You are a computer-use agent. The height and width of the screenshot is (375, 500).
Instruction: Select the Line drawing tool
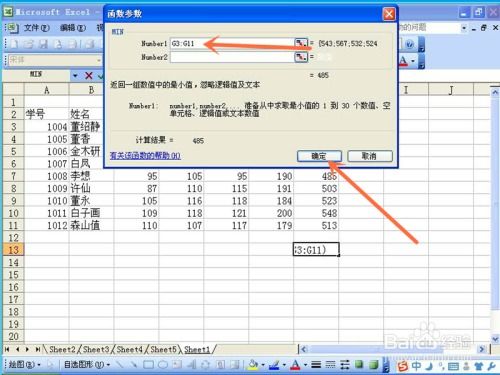(x=119, y=365)
